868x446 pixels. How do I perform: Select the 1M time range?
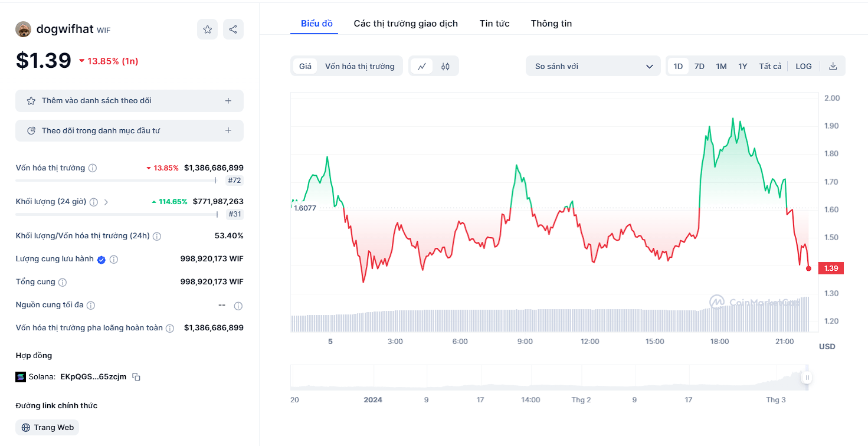tap(721, 66)
